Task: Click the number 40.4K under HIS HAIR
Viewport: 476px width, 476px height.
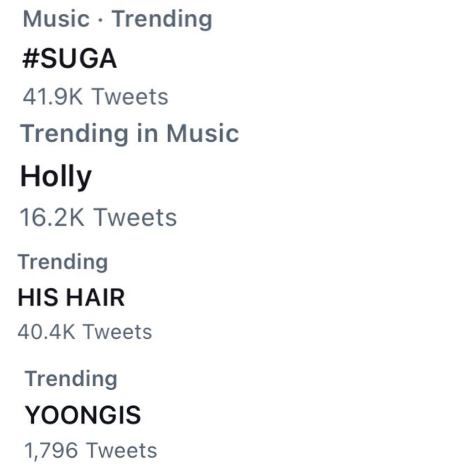Action: click(x=46, y=332)
